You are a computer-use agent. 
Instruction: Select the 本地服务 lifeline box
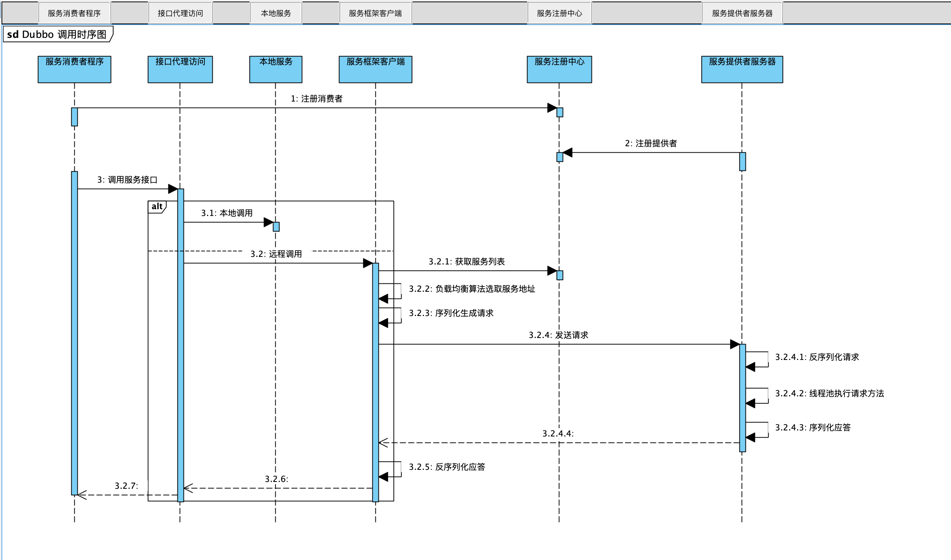[276, 69]
